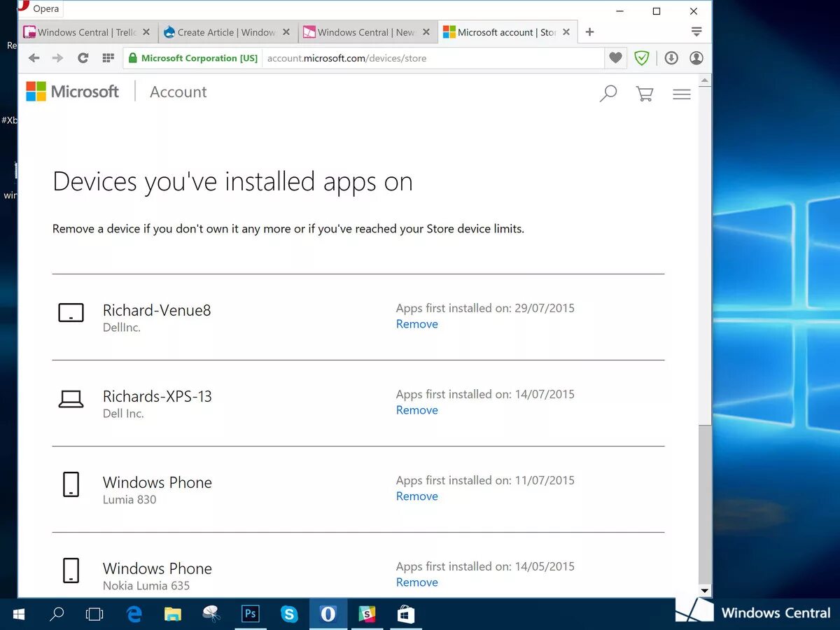The image size is (840, 630).
Task: Go back using the browser back arrow
Action: (34, 58)
